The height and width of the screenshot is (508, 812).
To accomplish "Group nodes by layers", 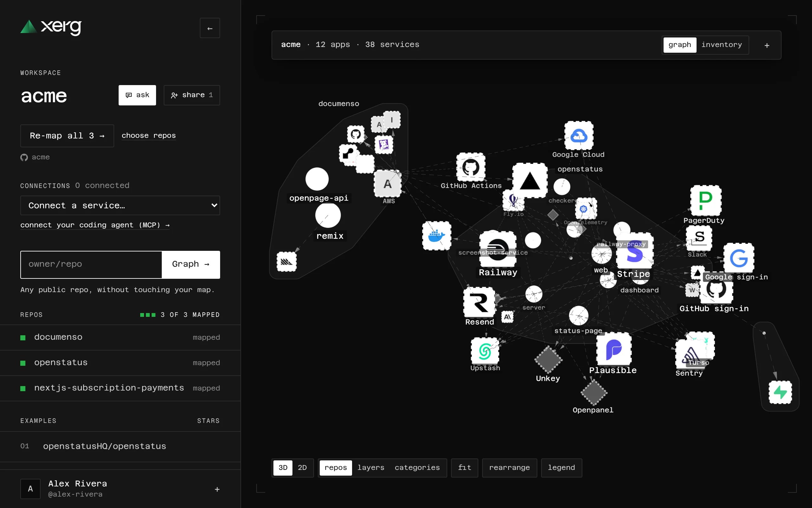I will click(370, 468).
